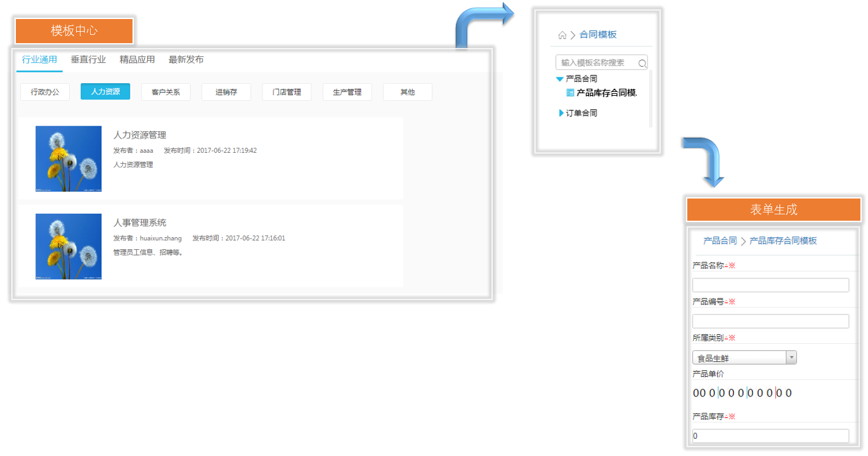Viewport: 868px width, 456px height.
Task: Collapse the 产品合同 tree node
Action: tap(559, 79)
